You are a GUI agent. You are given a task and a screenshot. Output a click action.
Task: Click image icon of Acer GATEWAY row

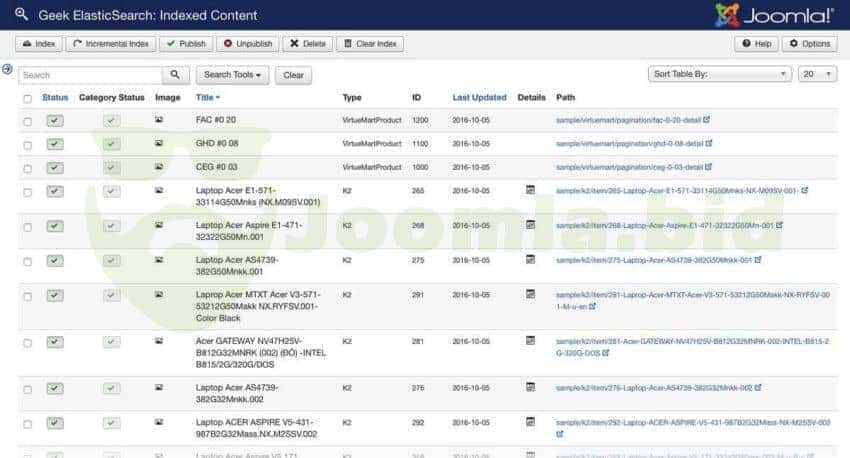tap(159, 341)
